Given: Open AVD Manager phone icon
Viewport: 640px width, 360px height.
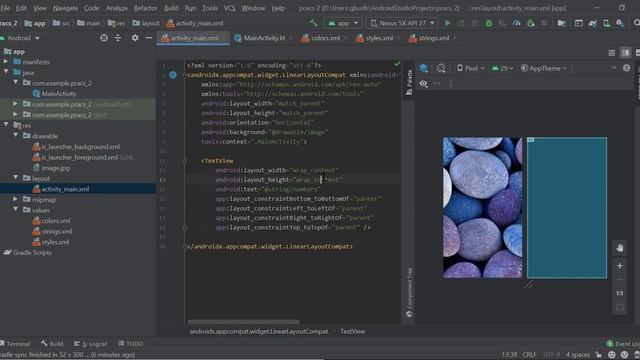Looking at the screenshot, I should (607, 23).
